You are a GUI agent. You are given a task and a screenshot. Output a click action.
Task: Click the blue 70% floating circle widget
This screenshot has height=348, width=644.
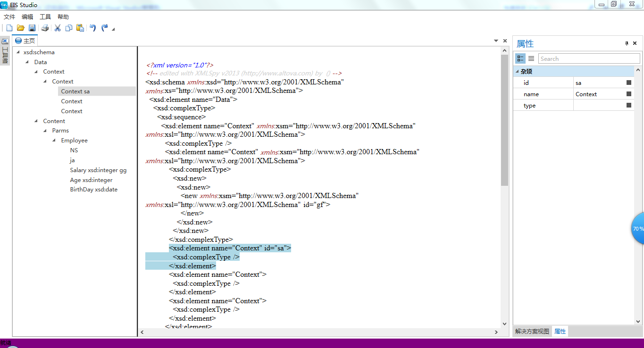[x=638, y=228]
